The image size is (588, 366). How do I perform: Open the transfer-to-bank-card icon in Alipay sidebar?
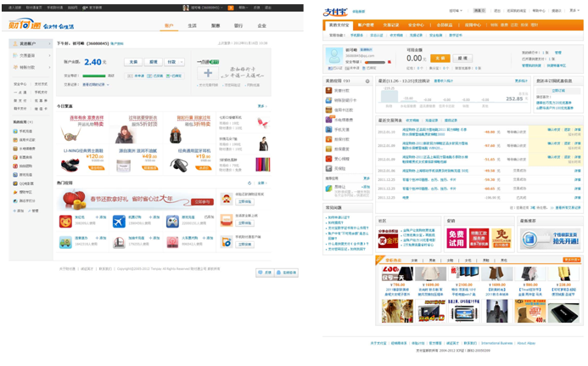(x=329, y=100)
